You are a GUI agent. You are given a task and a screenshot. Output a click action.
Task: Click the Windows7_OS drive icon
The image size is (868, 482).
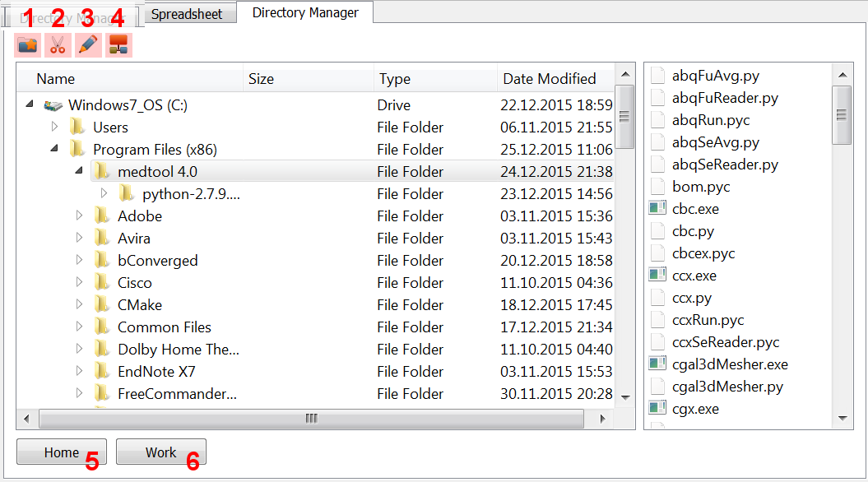click(53, 105)
